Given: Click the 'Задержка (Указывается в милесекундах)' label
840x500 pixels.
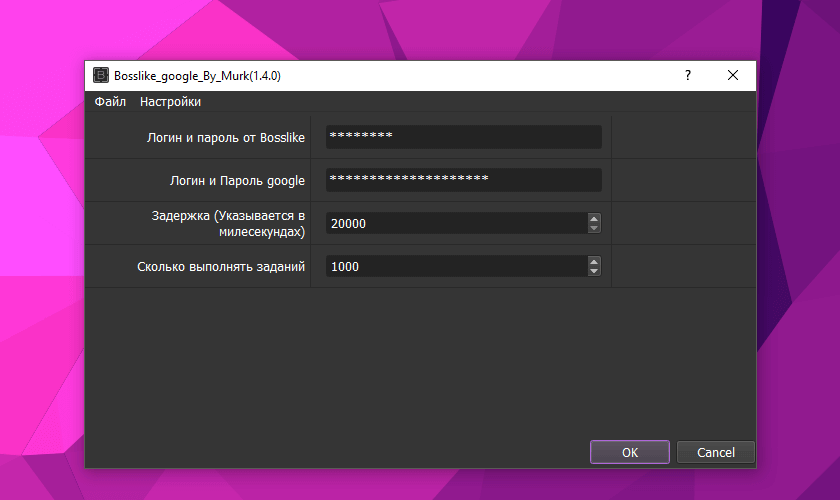Looking at the screenshot, I should 228,223.
